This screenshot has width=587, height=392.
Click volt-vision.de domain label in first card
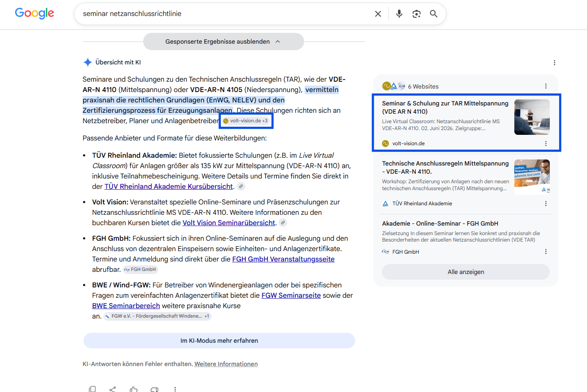click(408, 143)
